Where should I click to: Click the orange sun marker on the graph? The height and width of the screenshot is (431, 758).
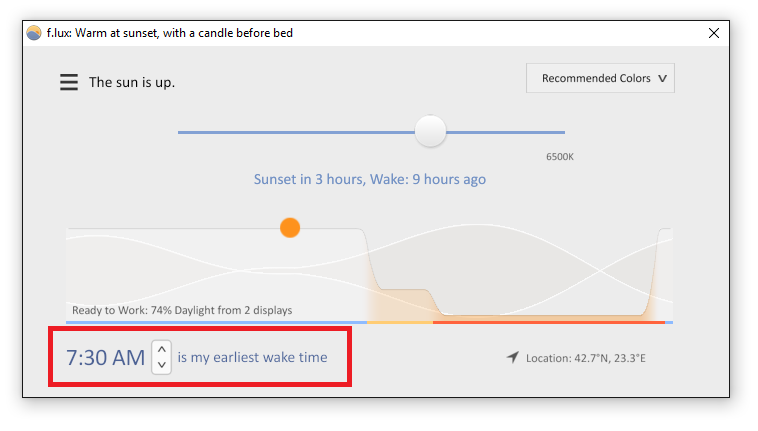click(x=290, y=228)
